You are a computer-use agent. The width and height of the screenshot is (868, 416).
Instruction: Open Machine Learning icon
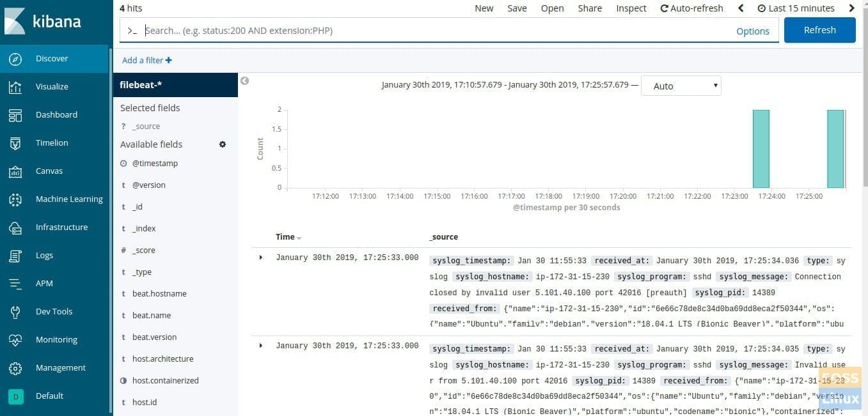pos(16,199)
